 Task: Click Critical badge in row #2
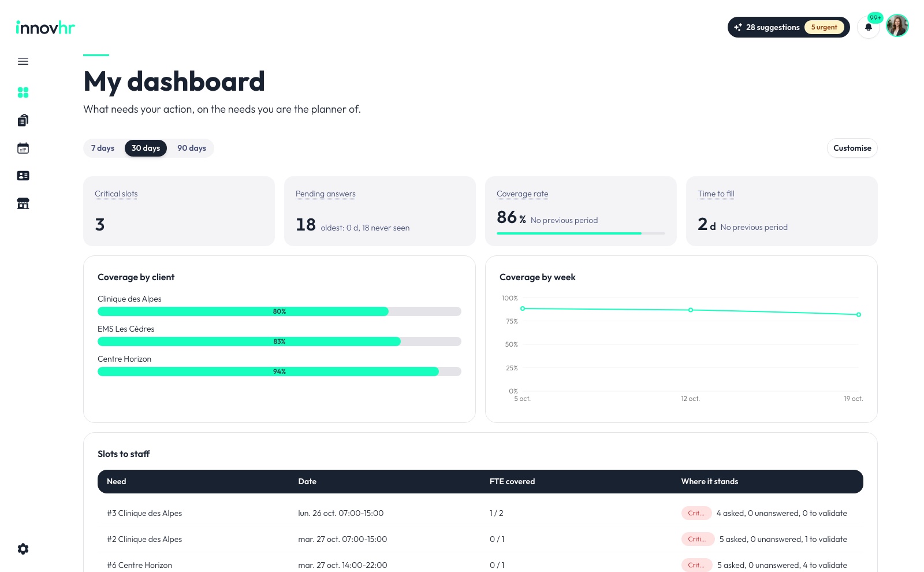[x=697, y=539]
